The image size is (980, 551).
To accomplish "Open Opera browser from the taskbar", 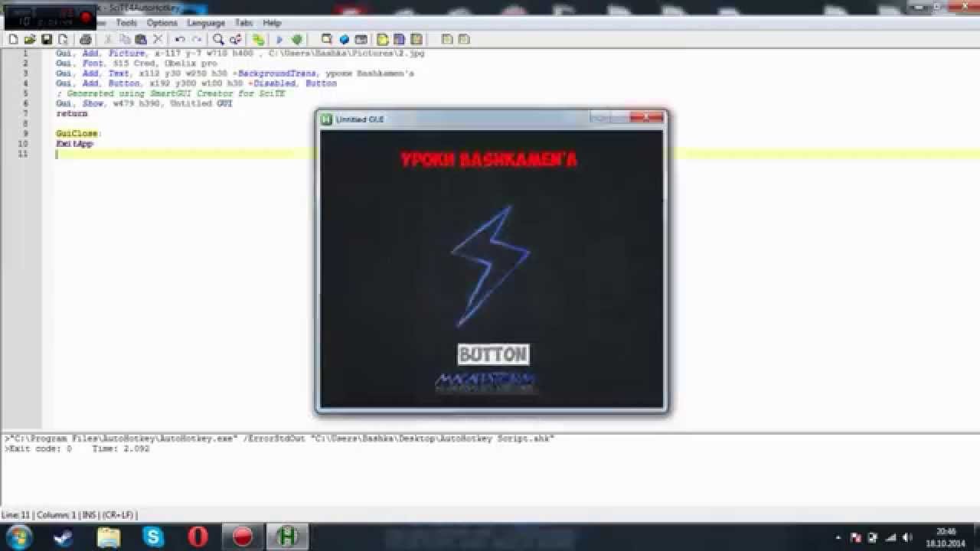I will (198, 537).
